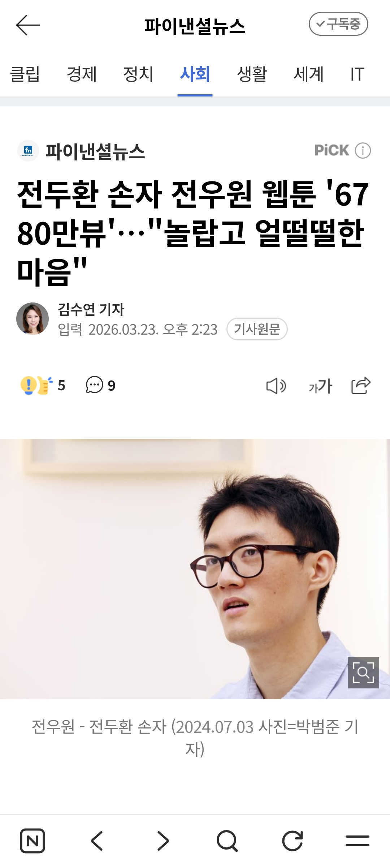
Task: Tap the back arrow at top left
Action: point(28,25)
